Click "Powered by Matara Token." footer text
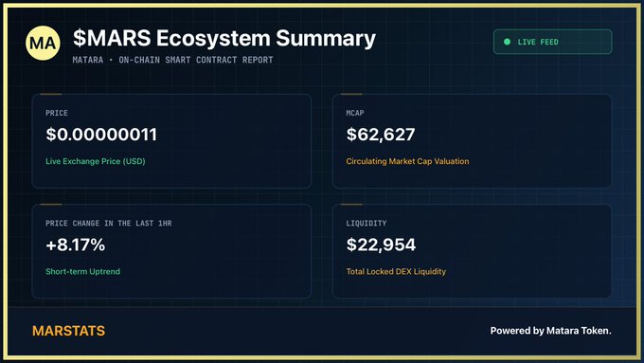 coord(551,331)
